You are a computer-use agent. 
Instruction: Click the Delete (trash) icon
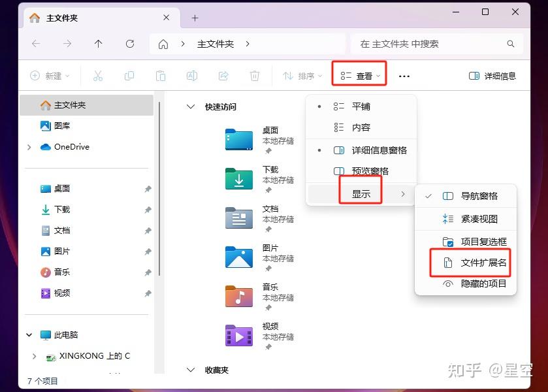(x=255, y=75)
